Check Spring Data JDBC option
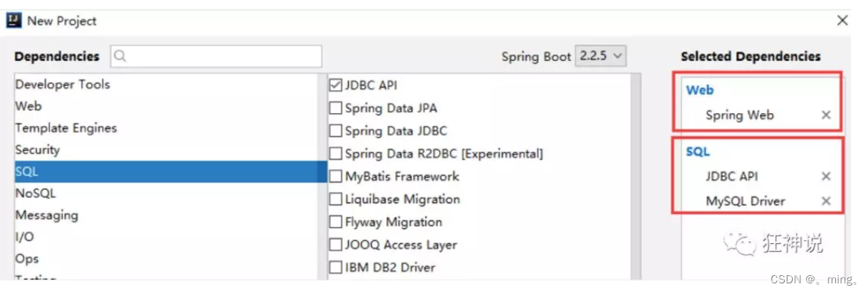The image size is (868, 293). 335,131
